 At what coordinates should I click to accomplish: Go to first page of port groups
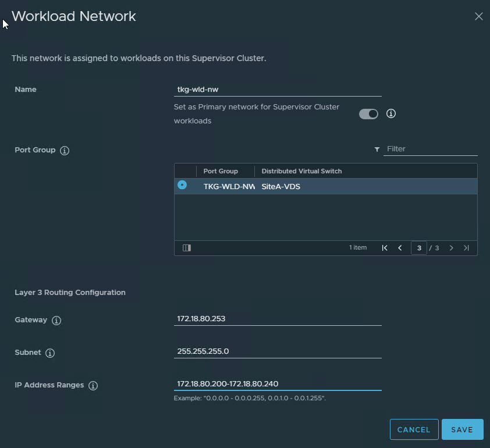pos(385,248)
